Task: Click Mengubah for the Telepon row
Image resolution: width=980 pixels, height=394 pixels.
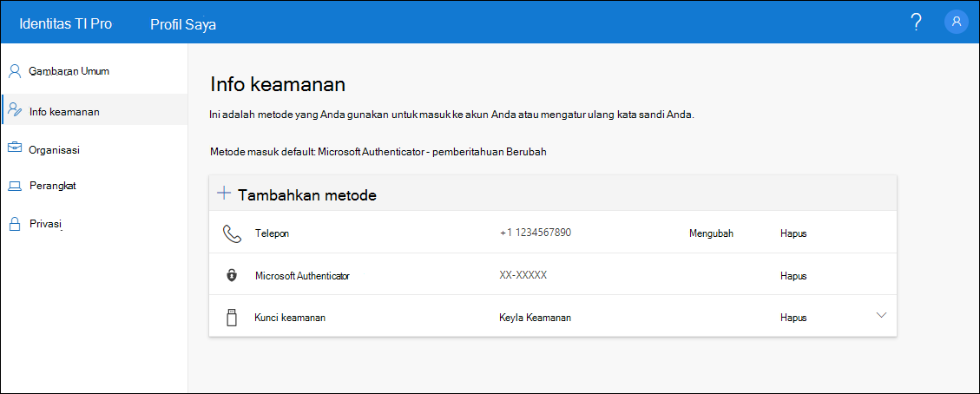Action: (711, 233)
